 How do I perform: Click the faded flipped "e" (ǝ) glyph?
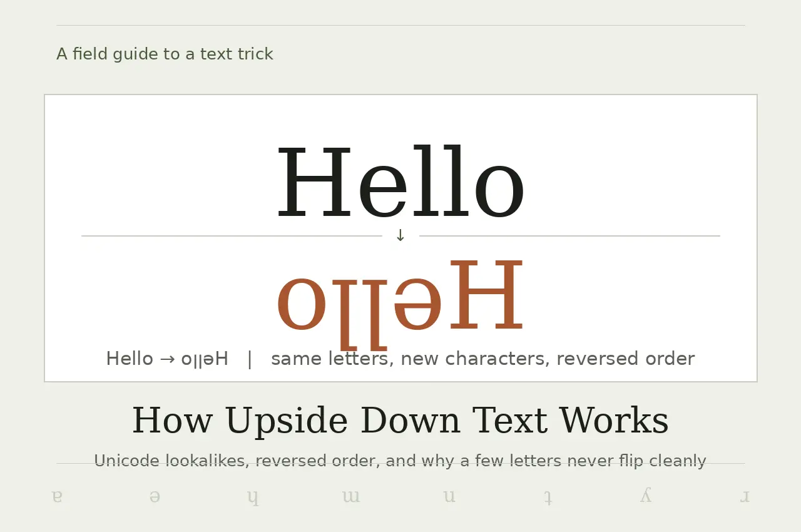[155, 496]
